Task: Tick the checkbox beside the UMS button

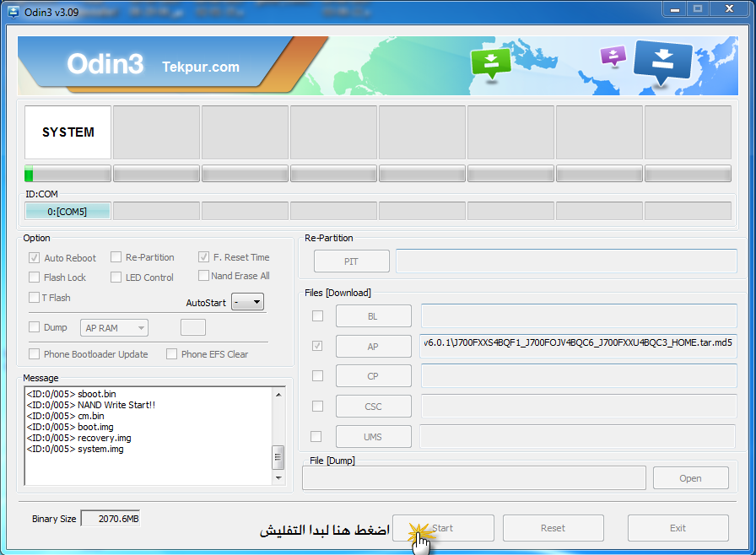Action: 316,436
